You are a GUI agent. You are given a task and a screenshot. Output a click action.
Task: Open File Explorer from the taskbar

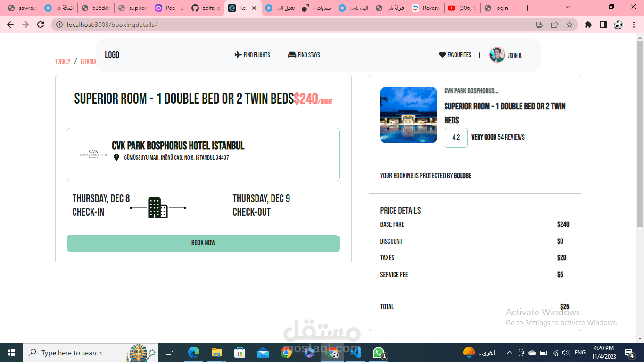pos(216,353)
